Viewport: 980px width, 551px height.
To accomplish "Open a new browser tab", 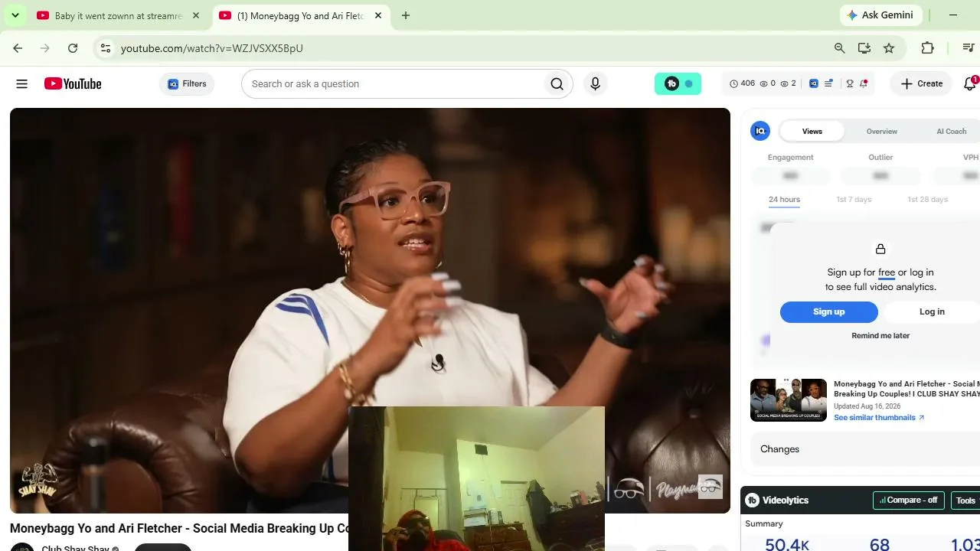I will 406,15.
